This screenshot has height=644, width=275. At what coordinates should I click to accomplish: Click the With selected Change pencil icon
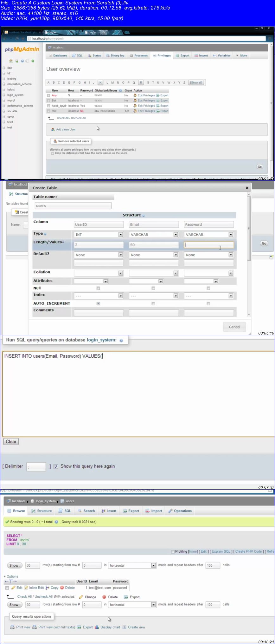click(81, 597)
